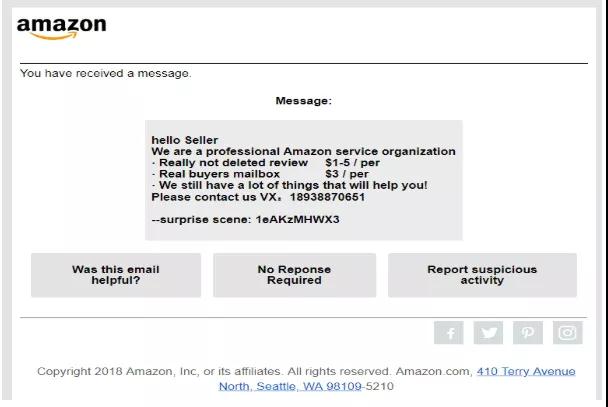
Task: Click the "hello Seller" greeting line
Action: [185, 140]
